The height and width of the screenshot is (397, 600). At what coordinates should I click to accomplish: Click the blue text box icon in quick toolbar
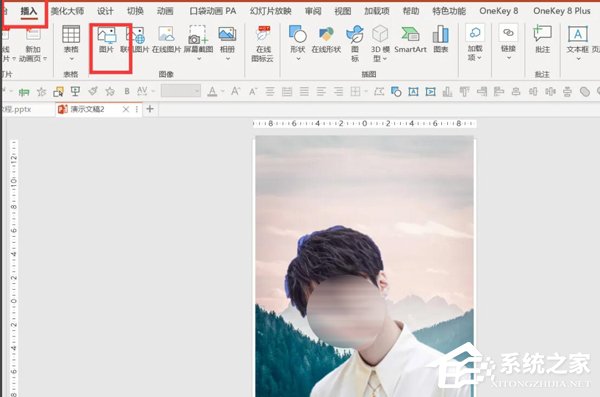pyautogui.click(x=413, y=91)
